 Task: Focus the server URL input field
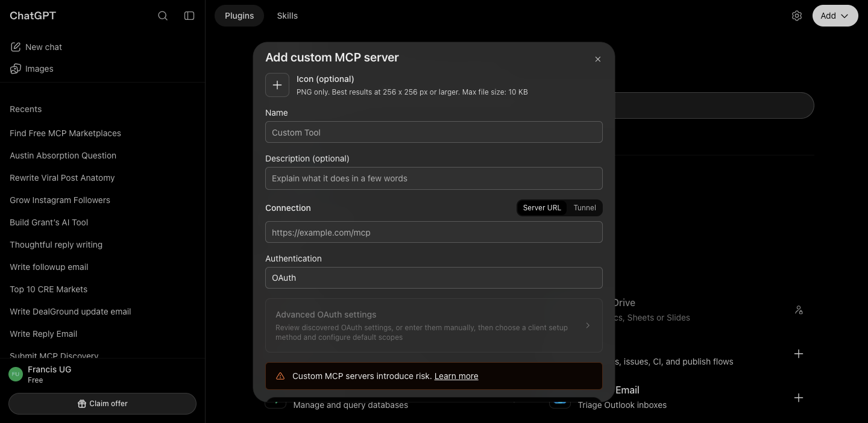point(434,232)
